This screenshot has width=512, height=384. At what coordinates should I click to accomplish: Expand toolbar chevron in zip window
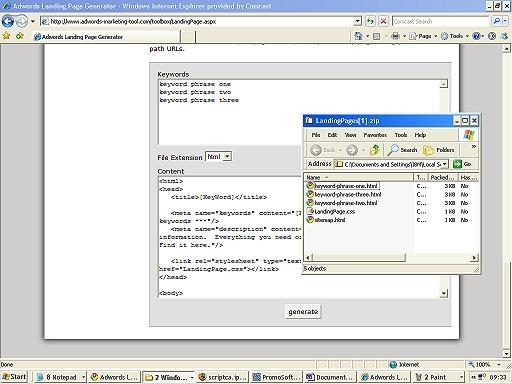pos(474,146)
